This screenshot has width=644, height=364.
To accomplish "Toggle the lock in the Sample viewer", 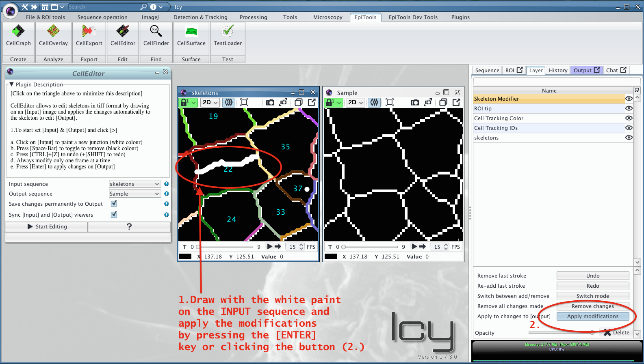I will tap(334, 102).
